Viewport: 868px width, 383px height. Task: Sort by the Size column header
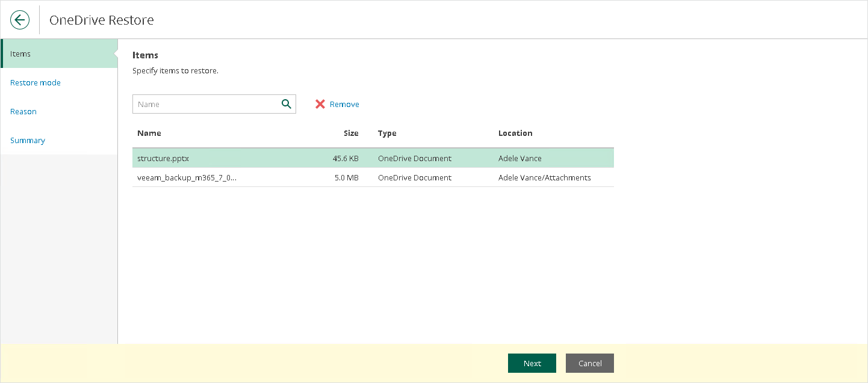coord(351,133)
